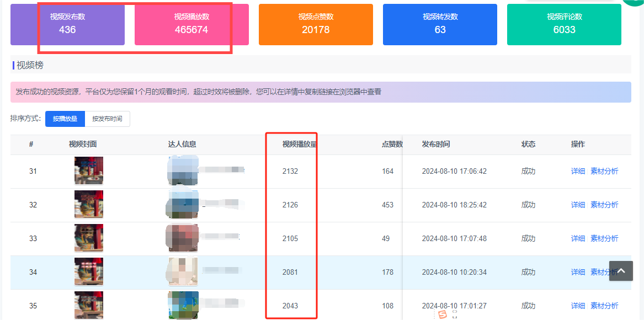Open 素材分析 for row 31
This screenshot has height=320, width=644.
pyautogui.click(x=604, y=171)
